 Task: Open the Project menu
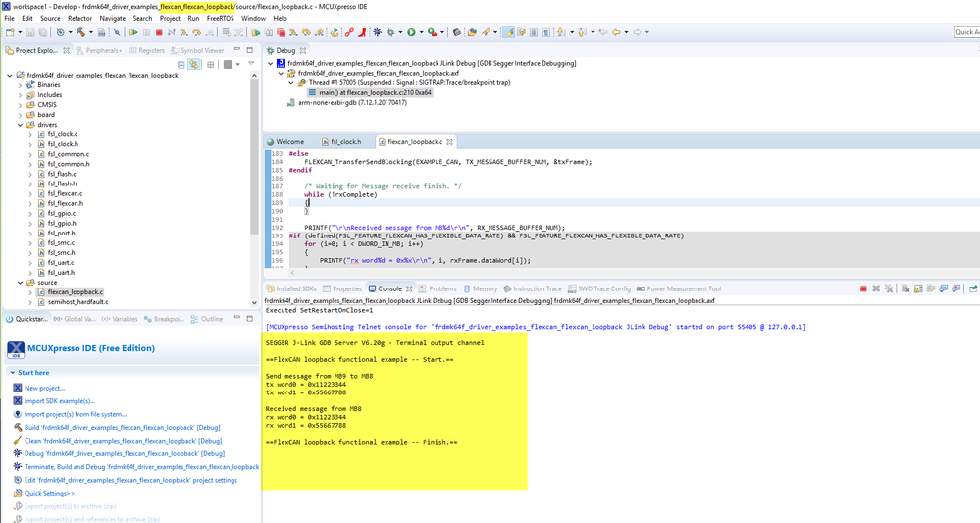coord(170,18)
